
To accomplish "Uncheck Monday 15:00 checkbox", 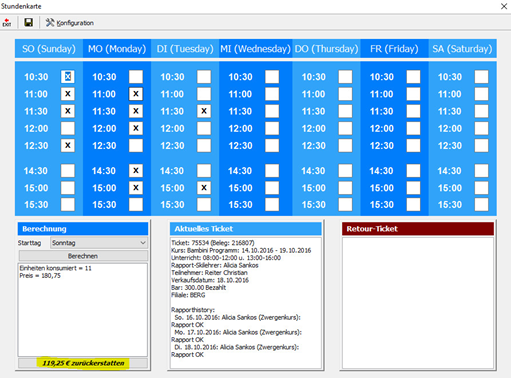I will [136, 188].
